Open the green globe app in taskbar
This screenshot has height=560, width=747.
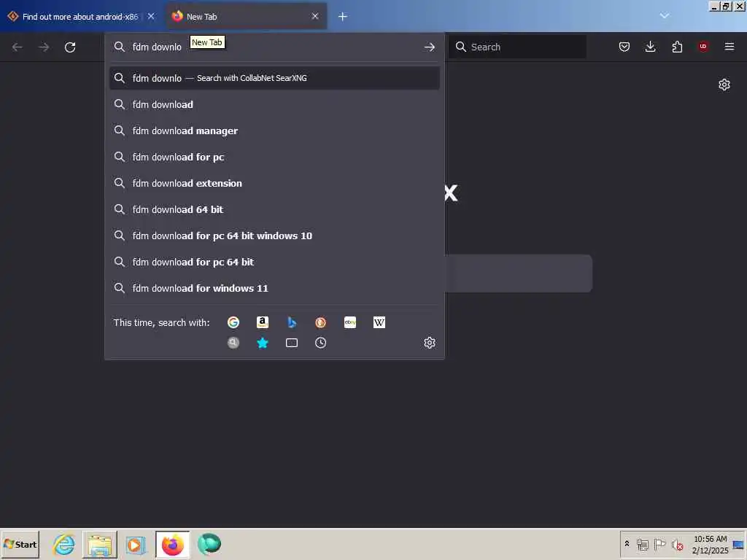point(209,544)
